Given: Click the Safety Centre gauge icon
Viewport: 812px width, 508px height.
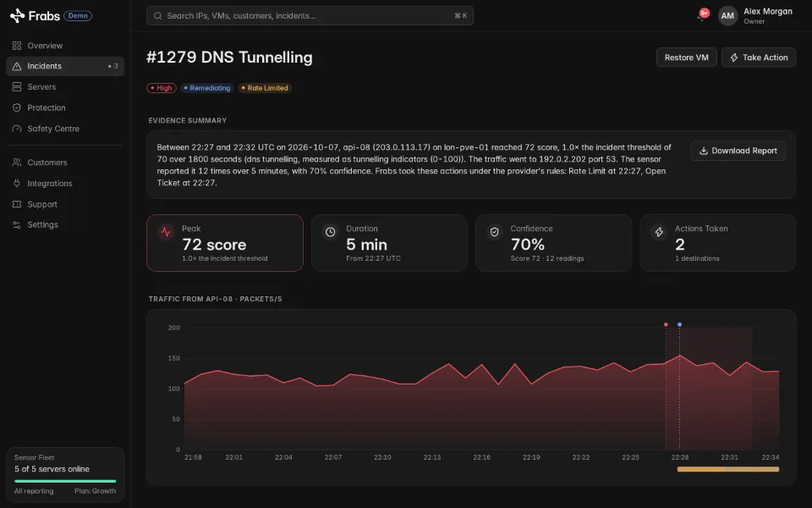Looking at the screenshot, I should tap(17, 129).
